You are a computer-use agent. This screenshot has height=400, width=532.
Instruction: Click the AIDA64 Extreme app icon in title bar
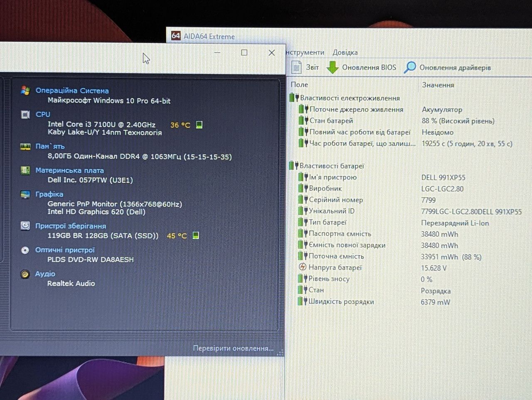pyautogui.click(x=176, y=36)
